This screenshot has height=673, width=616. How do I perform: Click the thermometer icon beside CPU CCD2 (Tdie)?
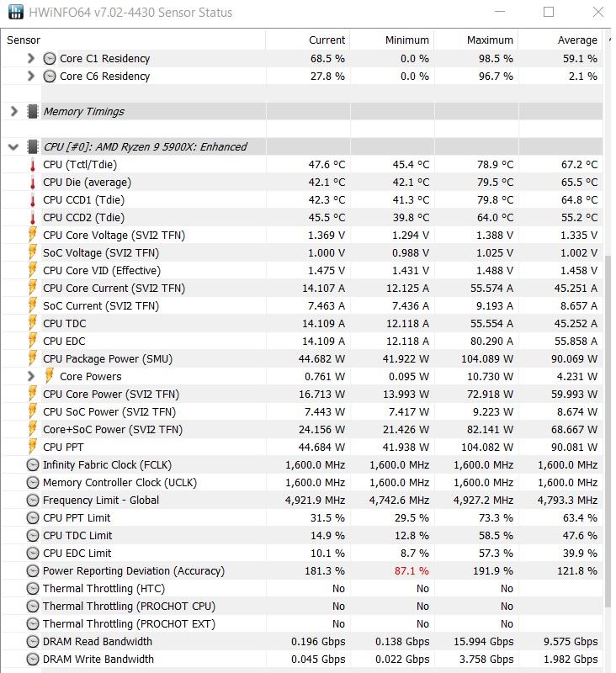[33, 218]
